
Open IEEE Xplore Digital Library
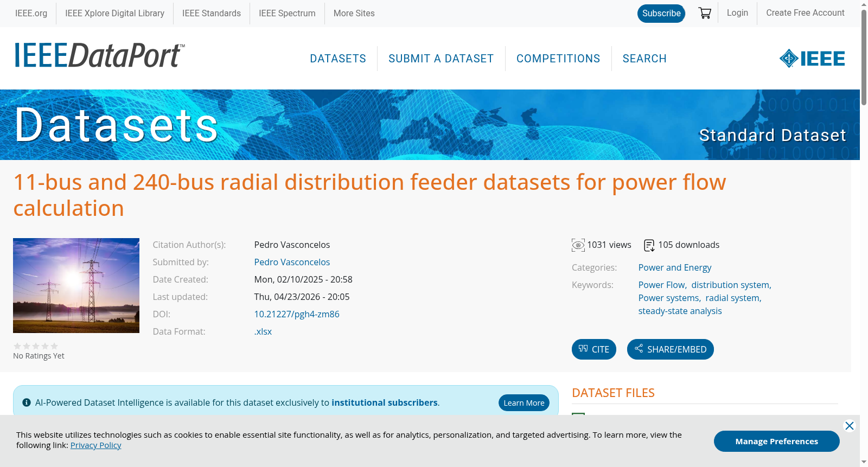(x=114, y=13)
